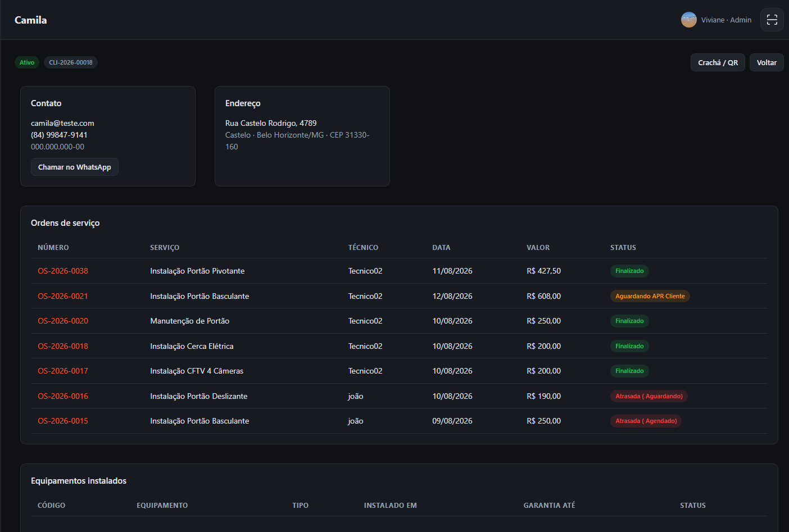The height and width of the screenshot is (532, 789).
Task: Click the CLI-2026-00018 client code badge
Action: click(x=71, y=62)
